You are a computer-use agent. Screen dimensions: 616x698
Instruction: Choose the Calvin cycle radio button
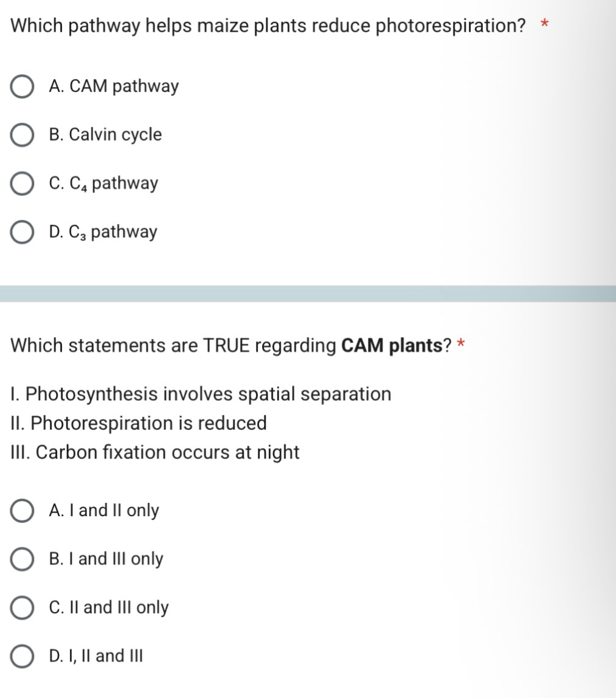pos(22,136)
